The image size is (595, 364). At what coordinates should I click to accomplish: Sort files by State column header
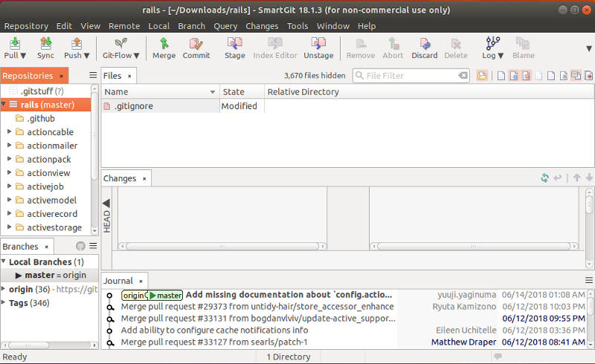pos(241,92)
